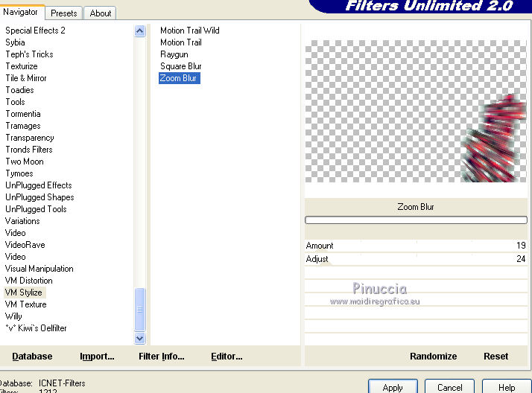Select Tronds Filters category

29,150
